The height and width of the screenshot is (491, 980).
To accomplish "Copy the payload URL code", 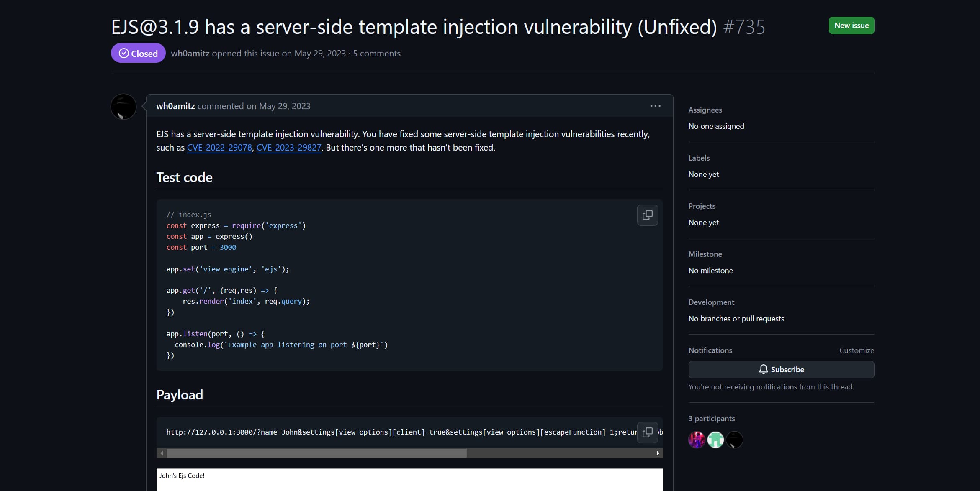I will point(647,432).
